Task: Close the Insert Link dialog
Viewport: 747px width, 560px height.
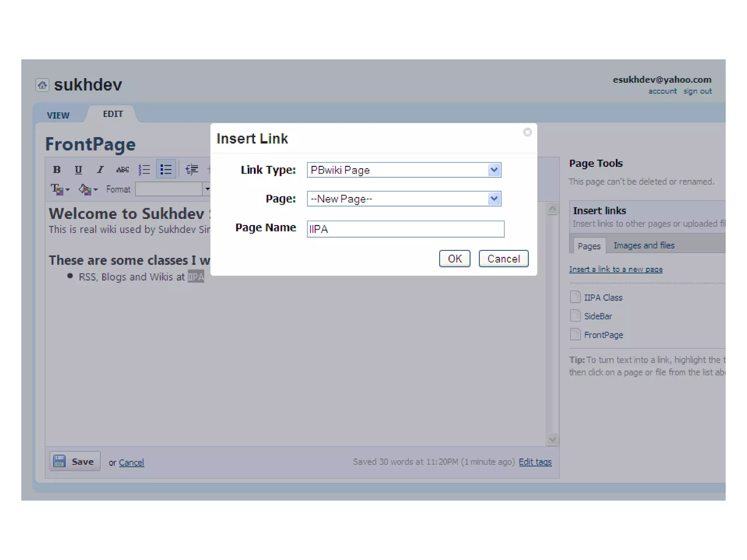Action: point(527,132)
